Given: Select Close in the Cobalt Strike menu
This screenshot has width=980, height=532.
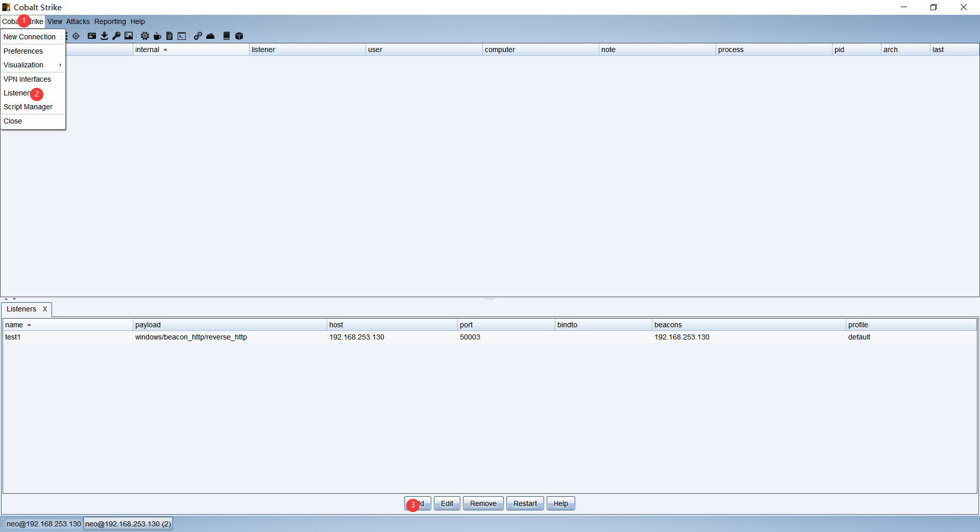Looking at the screenshot, I should tap(33, 121).
